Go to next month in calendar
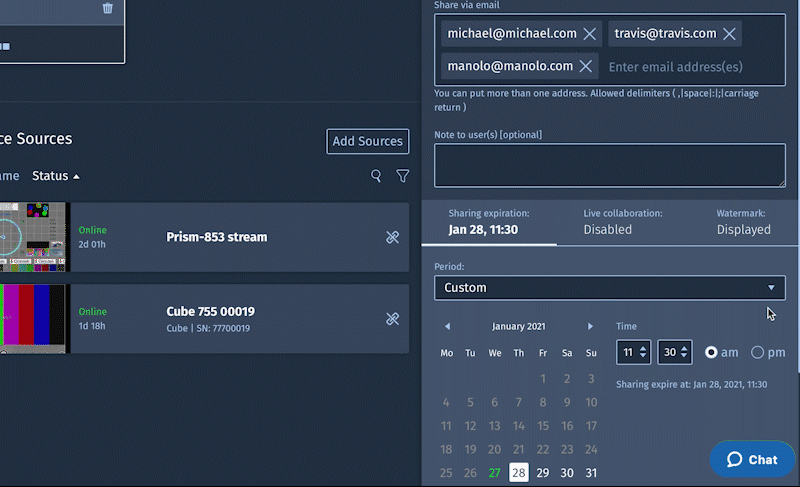Screen dimensions: 800x487 [591, 327]
